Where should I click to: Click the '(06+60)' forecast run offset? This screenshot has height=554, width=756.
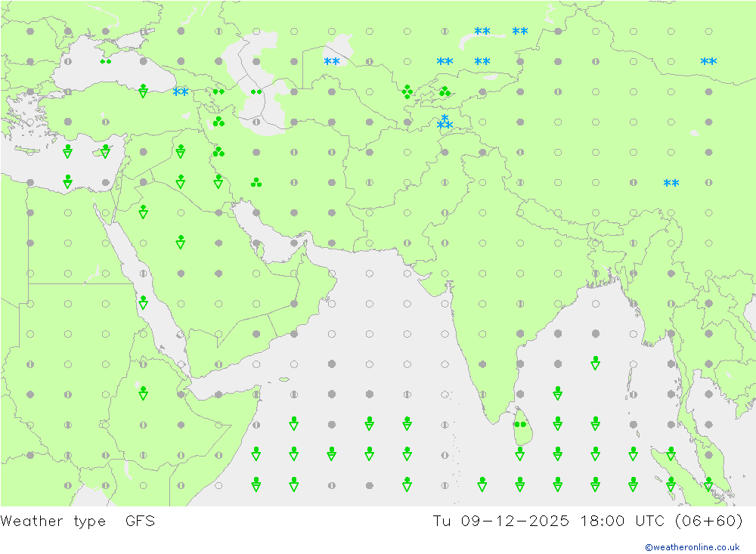click(x=709, y=522)
